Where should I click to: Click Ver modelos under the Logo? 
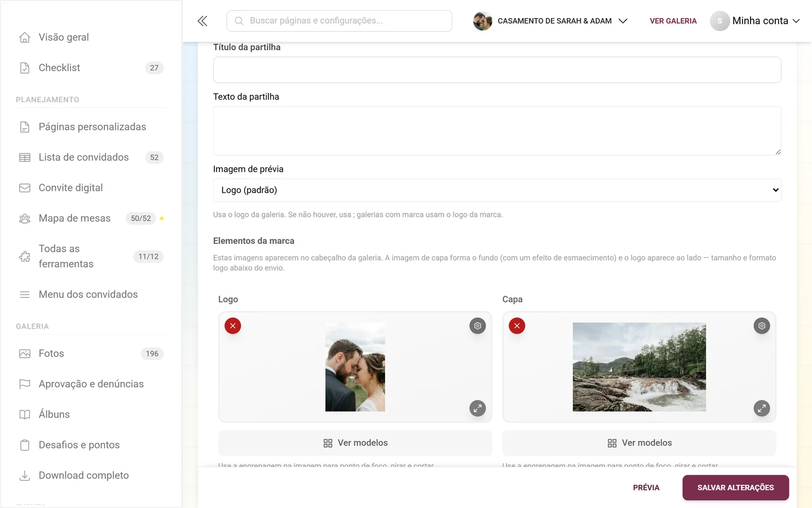pyautogui.click(x=355, y=443)
